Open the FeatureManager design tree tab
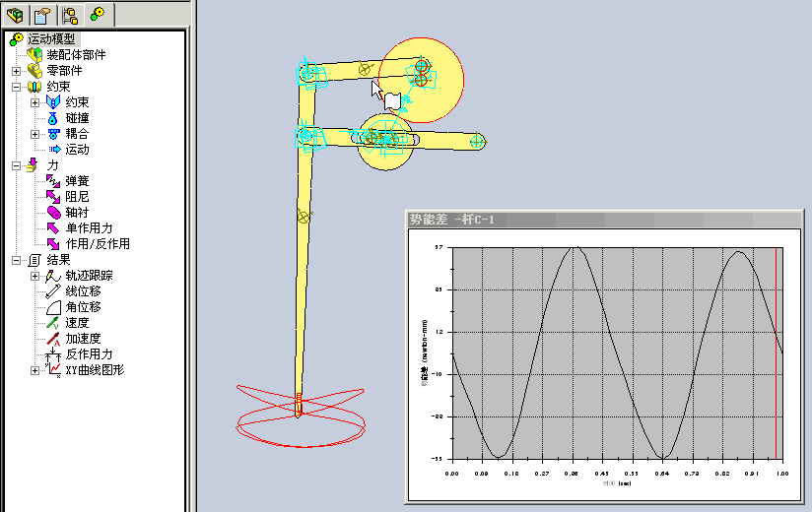The width and height of the screenshot is (812, 512). click(x=15, y=15)
